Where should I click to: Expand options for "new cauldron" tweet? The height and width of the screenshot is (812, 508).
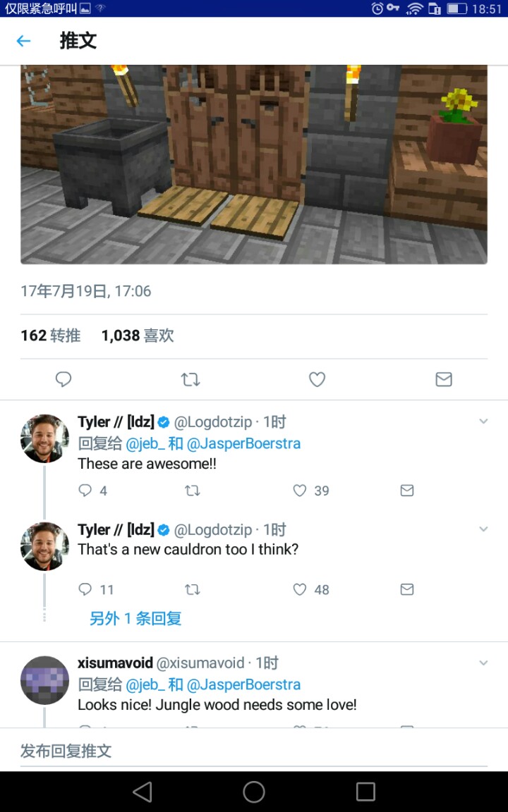[483, 529]
